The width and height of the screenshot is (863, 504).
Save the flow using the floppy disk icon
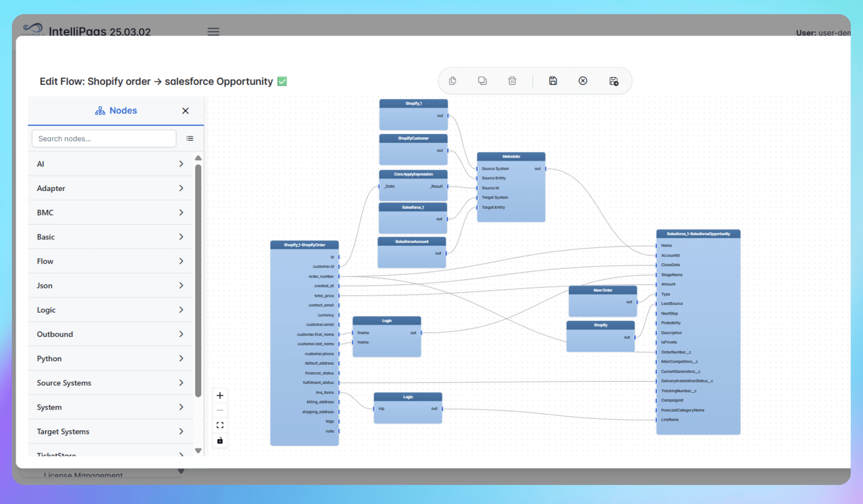click(553, 81)
